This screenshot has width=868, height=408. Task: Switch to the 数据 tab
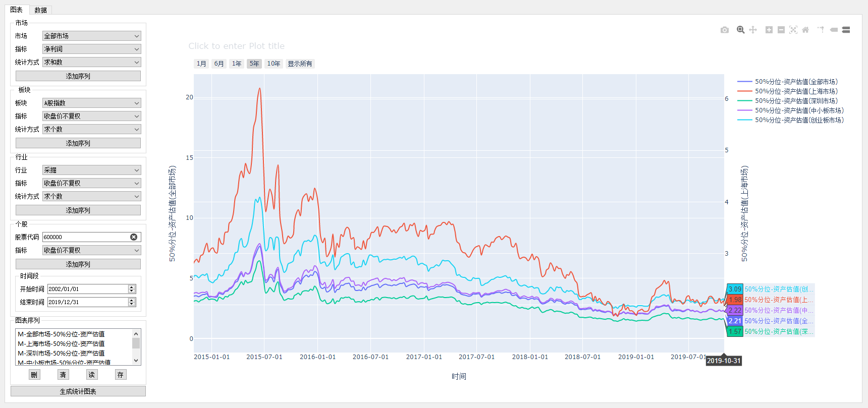(40, 10)
